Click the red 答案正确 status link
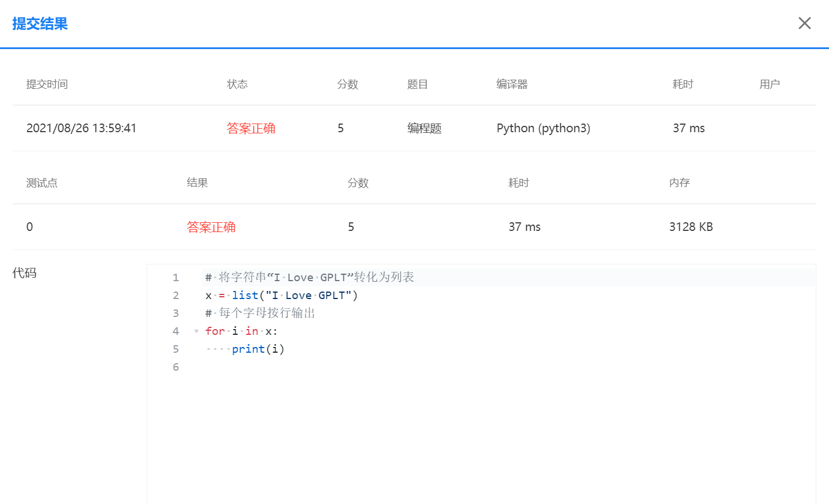The height and width of the screenshot is (504, 829). click(x=251, y=128)
